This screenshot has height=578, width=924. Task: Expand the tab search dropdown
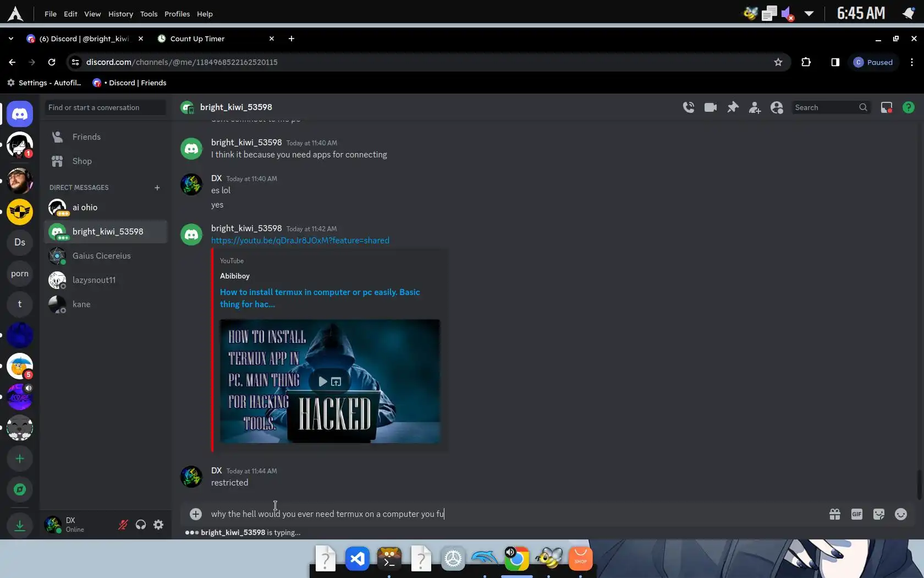point(11,39)
